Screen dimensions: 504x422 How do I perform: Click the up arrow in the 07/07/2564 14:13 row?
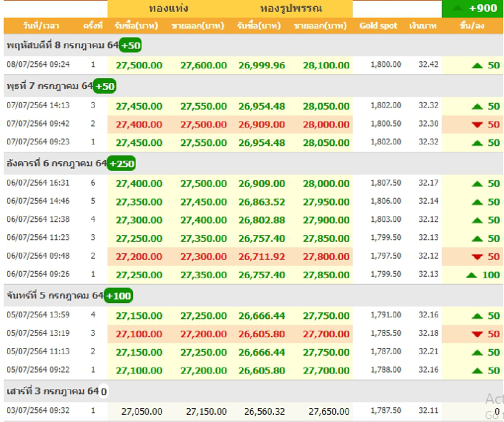[477, 107]
